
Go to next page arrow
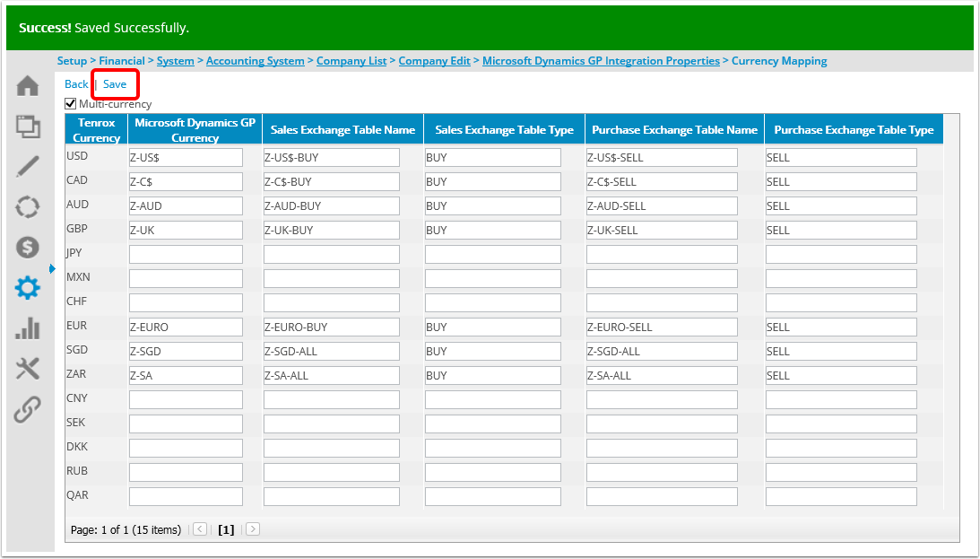coord(253,529)
